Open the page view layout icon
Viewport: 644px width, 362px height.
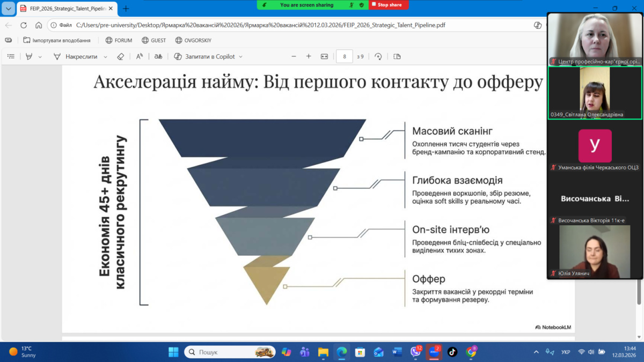pyautogui.click(x=397, y=56)
